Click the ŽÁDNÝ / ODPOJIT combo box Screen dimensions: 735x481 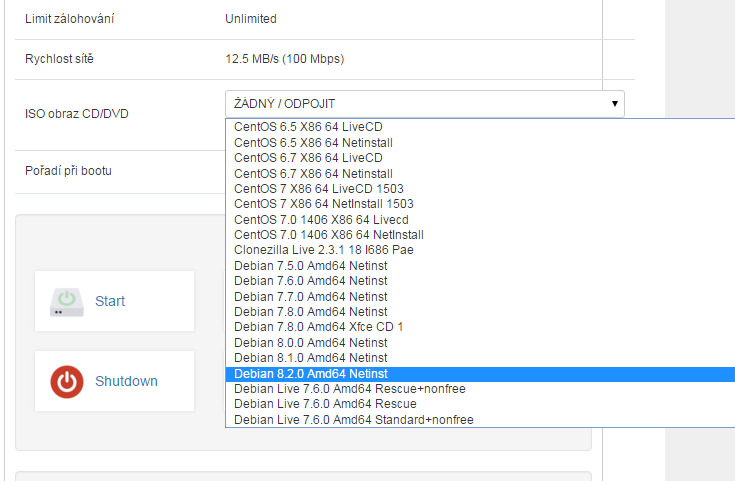pyautogui.click(x=424, y=104)
